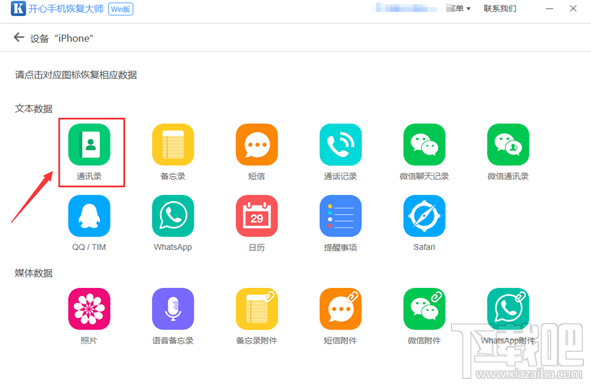591x384 pixels.
Task: Select the 短信 messages icon
Action: 257,145
